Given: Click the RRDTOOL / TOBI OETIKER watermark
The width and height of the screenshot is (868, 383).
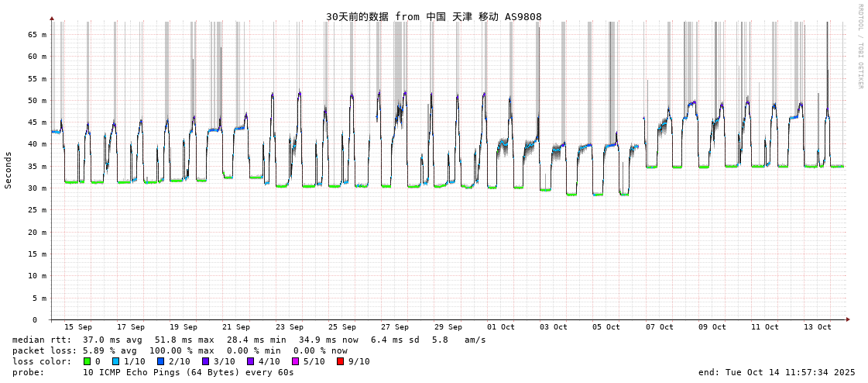Looking at the screenshot, I should [860, 47].
